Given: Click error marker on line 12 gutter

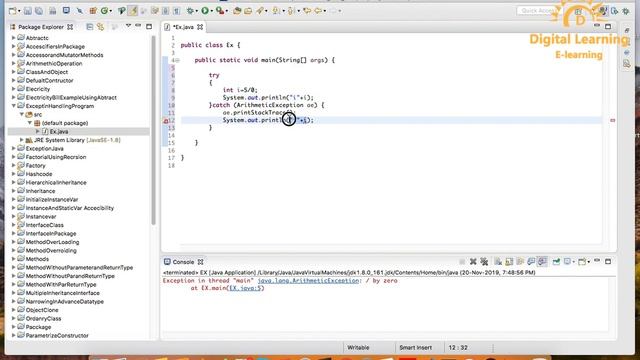Looking at the screenshot, I should tap(166, 120).
